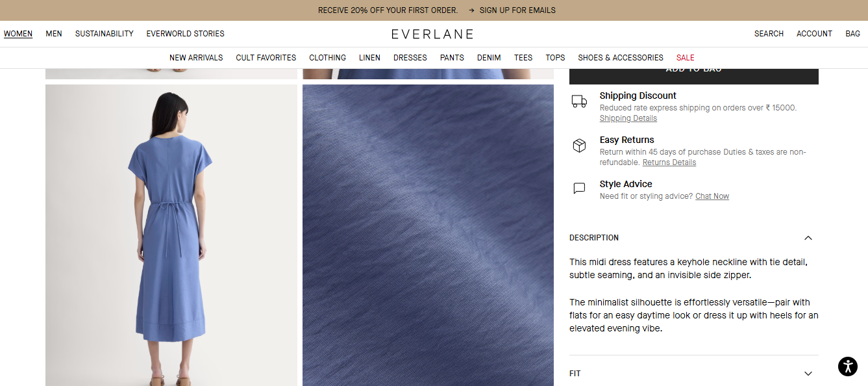Open the Sustainability page
Viewport: 868px width, 386px height.
coord(105,34)
